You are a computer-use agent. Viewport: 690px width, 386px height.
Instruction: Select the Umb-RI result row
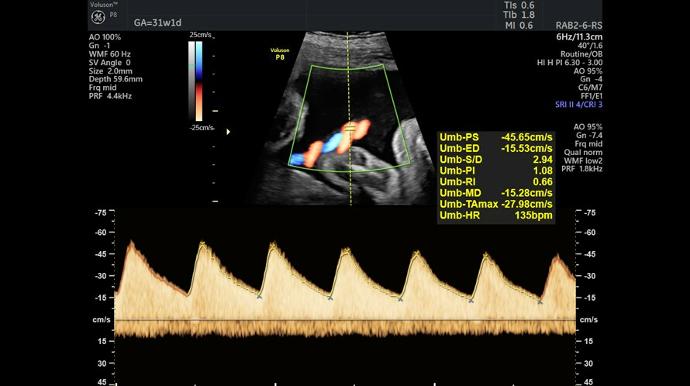pyautogui.click(x=496, y=182)
